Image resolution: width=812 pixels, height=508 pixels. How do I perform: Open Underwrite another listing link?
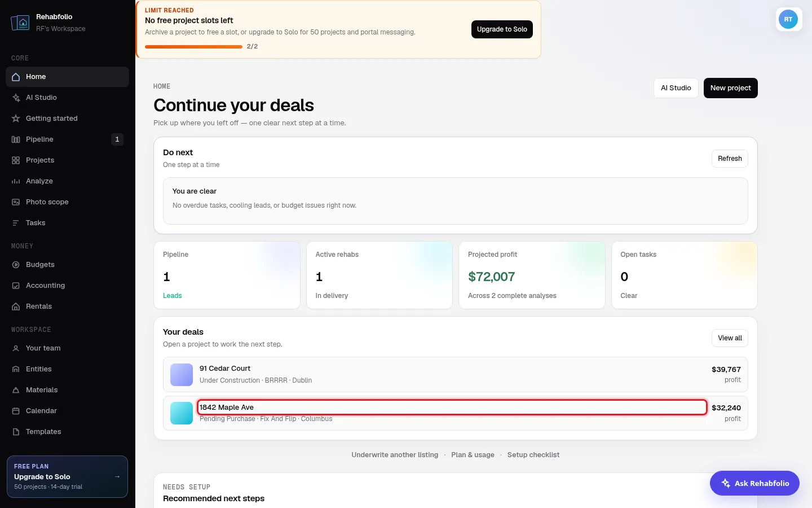[x=395, y=455]
